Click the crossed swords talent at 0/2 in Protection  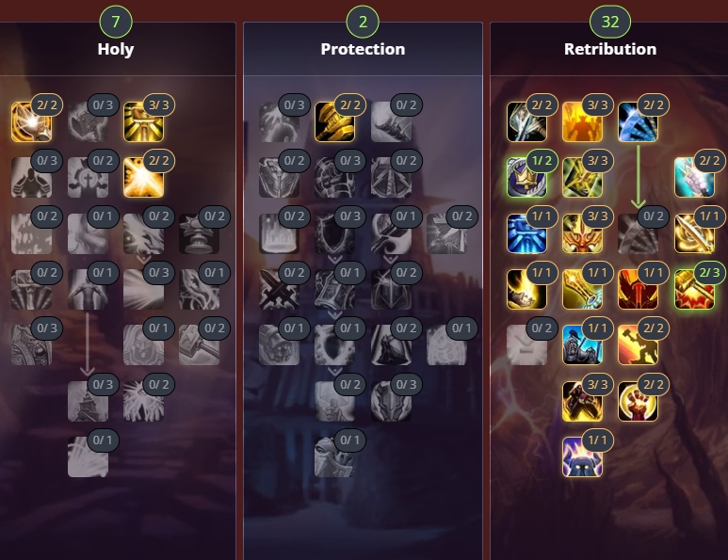tap(279, 290)
